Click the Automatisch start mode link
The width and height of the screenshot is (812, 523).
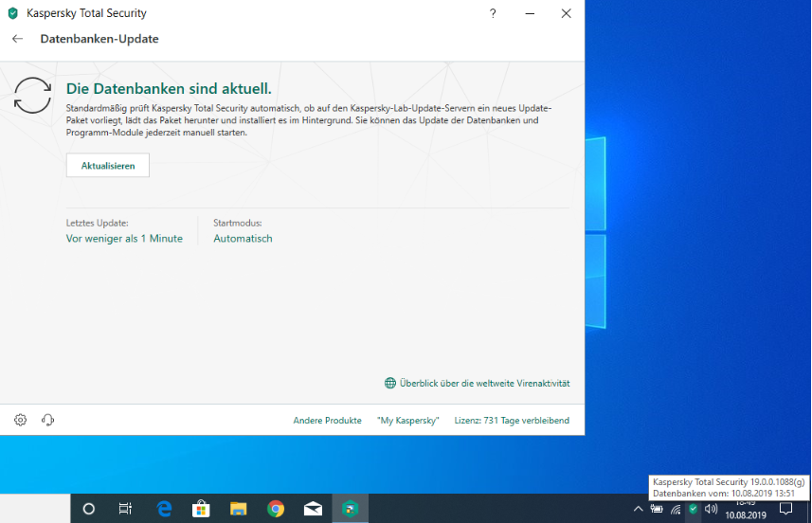(243, 239)
